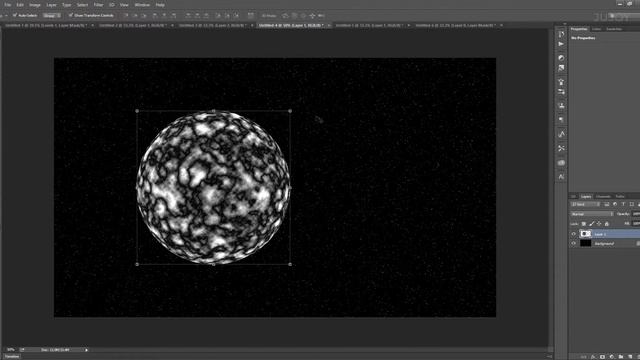Open the 3D menu
640x360 pixels.
(112, 5)
